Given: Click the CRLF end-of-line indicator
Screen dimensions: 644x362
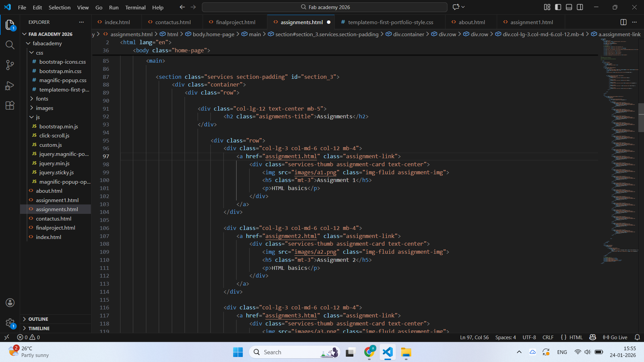Looking at the screenshot, I should [x=548, y=337].
